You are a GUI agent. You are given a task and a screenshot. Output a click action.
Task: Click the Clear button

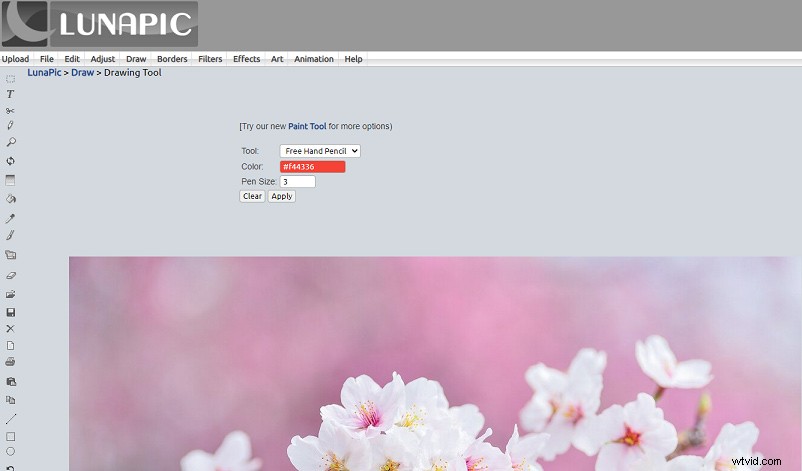click(x=252, y=196)
